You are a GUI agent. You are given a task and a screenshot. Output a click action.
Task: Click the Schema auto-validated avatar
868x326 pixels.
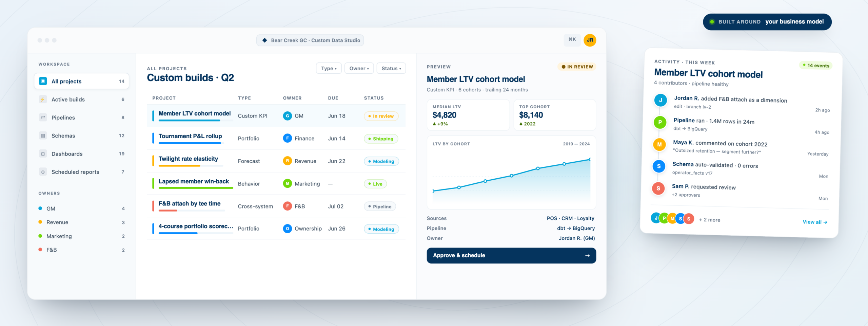(659, 166)
